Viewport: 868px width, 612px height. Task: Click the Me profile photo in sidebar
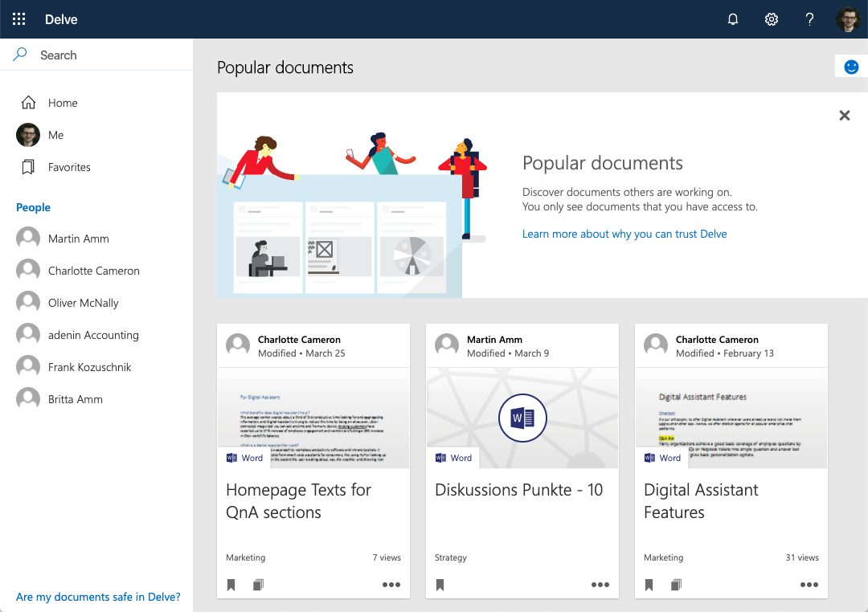pos(27,134)
